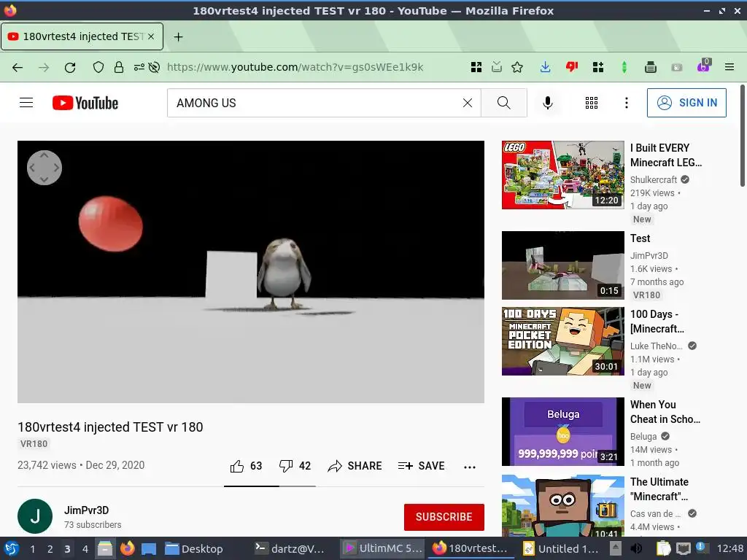Image resolution: width=747 pixels, height=560 pixels.
Task: Start voice search with microphone
Action: pyautogui.click(x=548, y=103)
